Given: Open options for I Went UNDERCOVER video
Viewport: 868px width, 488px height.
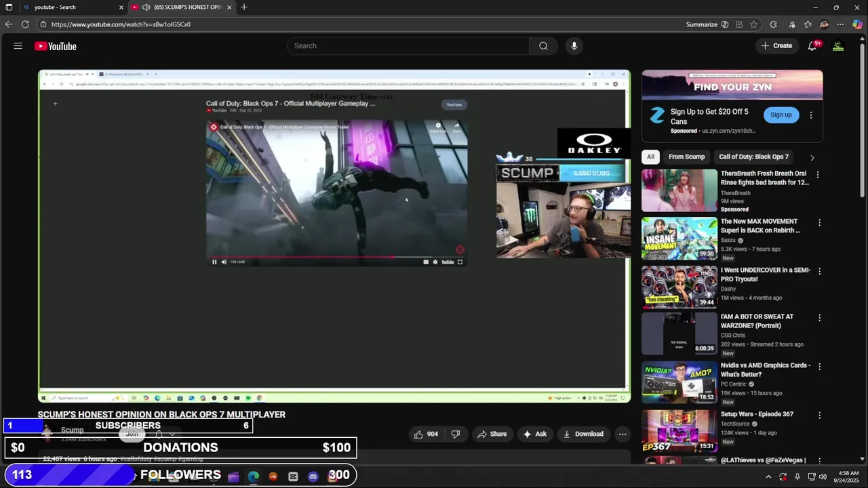Looking at the screenshot, I should [819, 271].
